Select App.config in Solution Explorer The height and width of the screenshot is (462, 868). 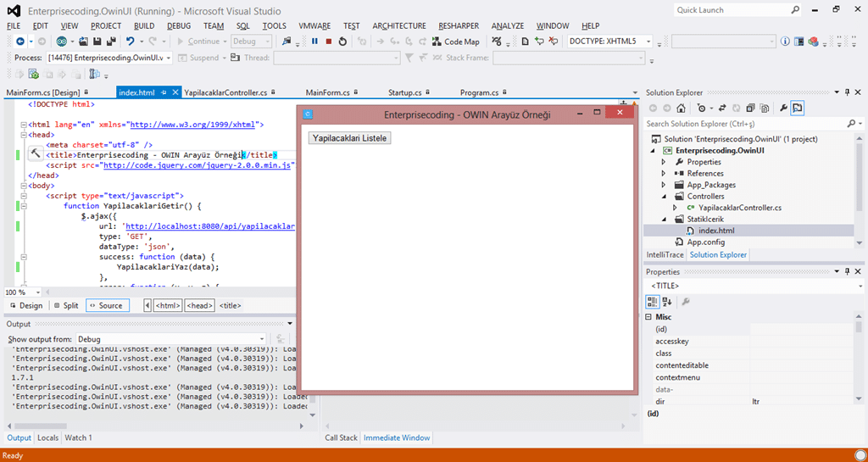coord(706,242)
